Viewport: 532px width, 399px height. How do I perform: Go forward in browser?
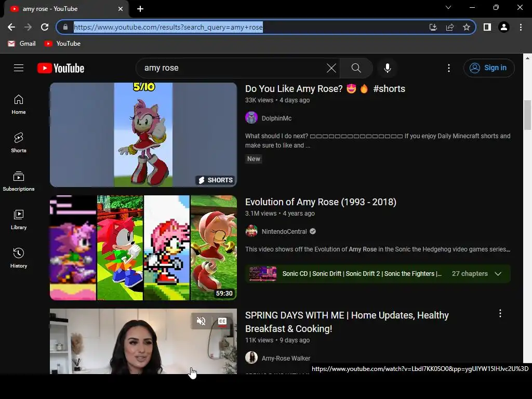[28, 27]
